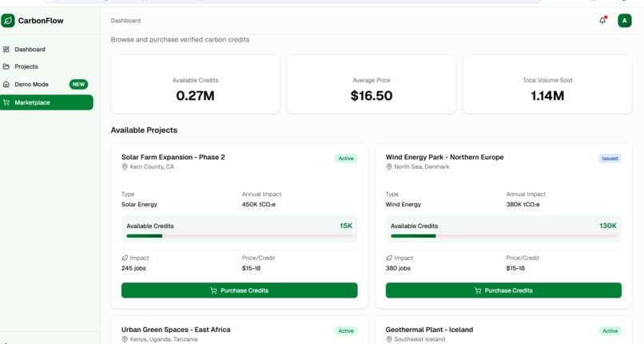The image size is (644, 344).
Task: Click the 'Kern County, CA' location text
Action: [152, 167]
